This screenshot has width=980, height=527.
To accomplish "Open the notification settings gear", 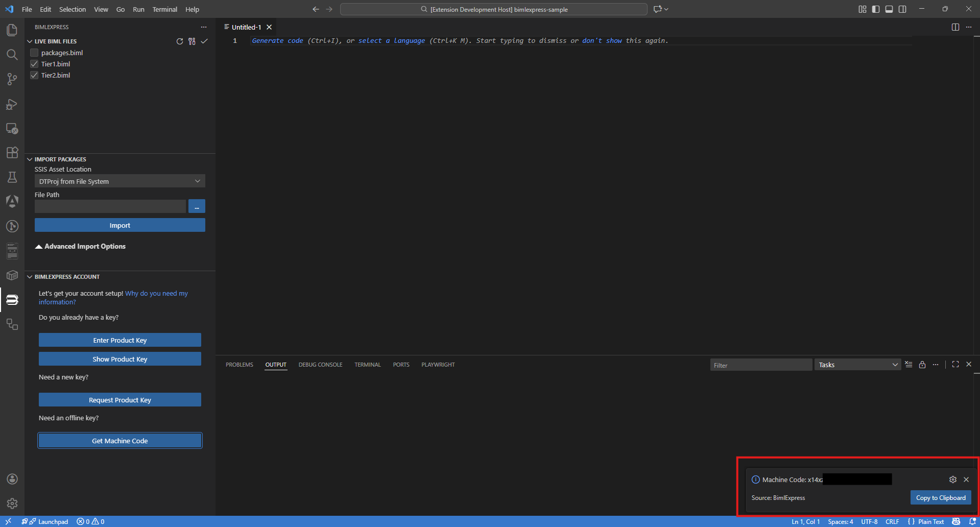I will pyautogui.click(x=952, y=480).
